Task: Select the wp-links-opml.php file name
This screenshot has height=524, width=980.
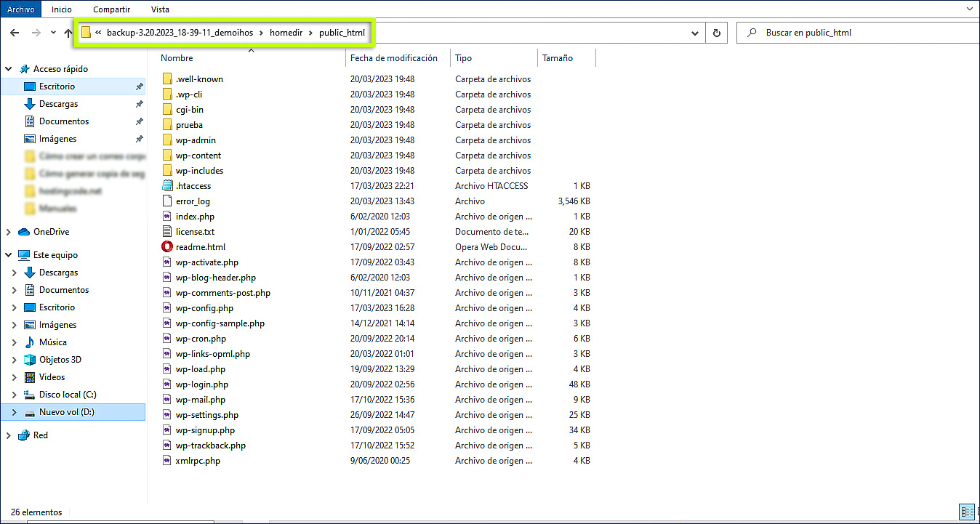Action: (x=213, y=353)
